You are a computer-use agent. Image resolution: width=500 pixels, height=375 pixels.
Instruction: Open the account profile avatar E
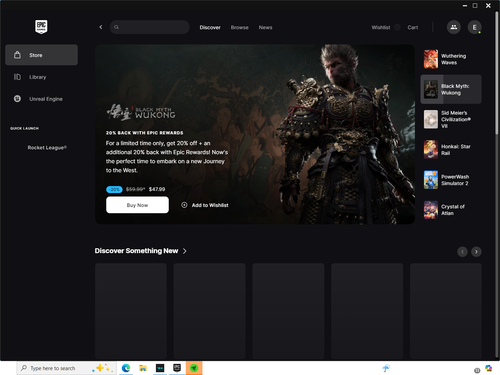click(474, 27)
